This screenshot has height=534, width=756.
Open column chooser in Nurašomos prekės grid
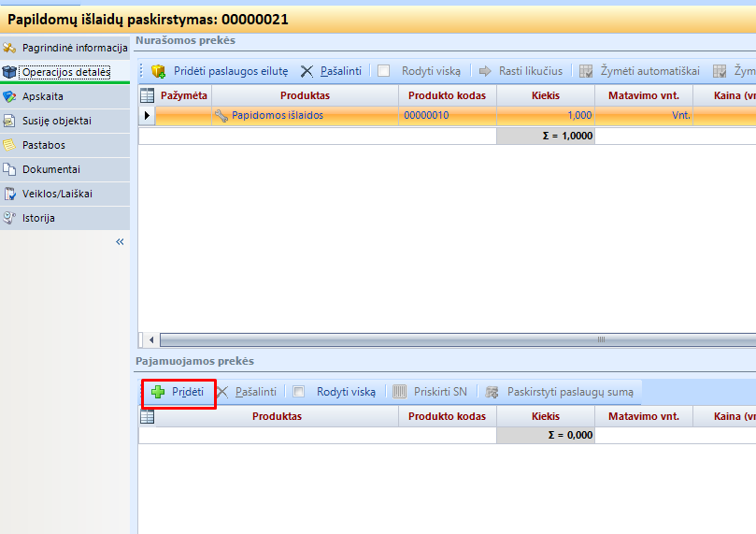(x=147, y=95)
